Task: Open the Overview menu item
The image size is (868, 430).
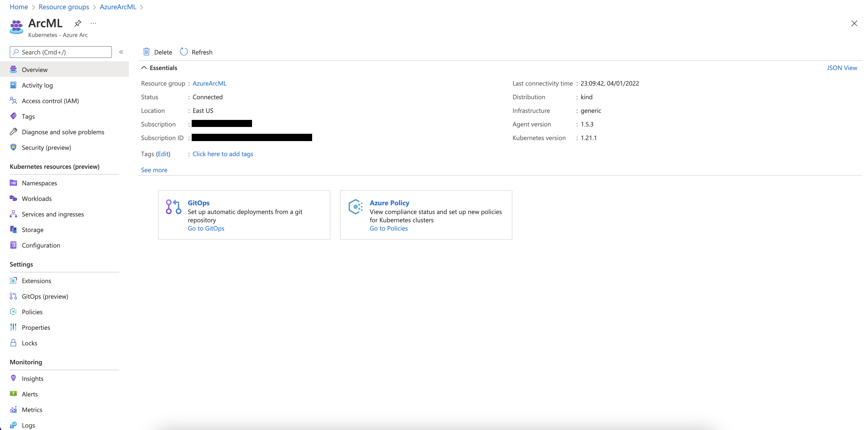Action: (x=64, y=69)
